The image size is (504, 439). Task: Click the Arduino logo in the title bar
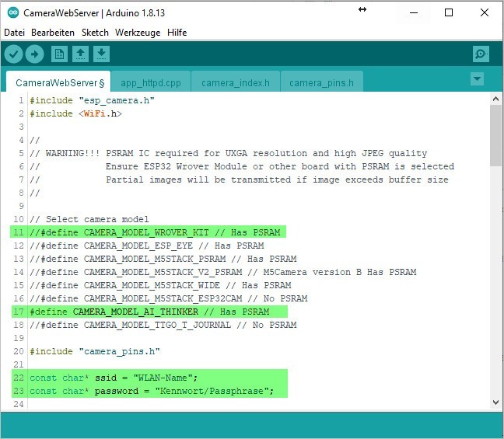(x=12, y=13)
